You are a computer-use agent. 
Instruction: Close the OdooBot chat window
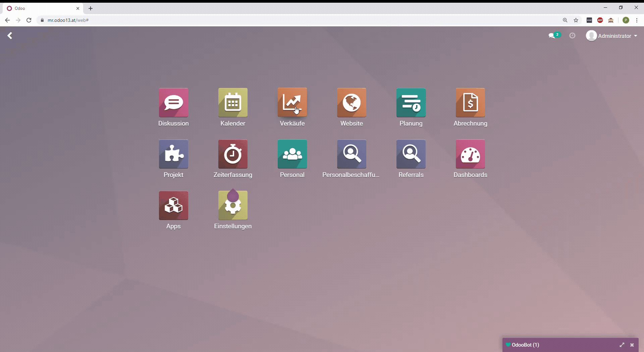tap(632, 345)
